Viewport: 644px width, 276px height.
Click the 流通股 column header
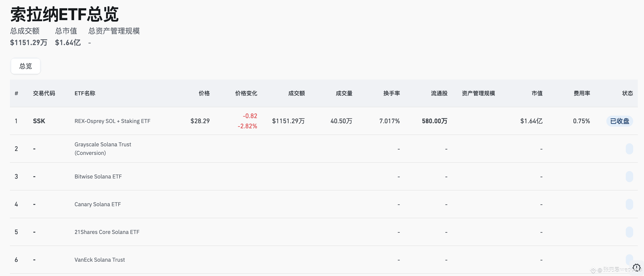[439, 93]
